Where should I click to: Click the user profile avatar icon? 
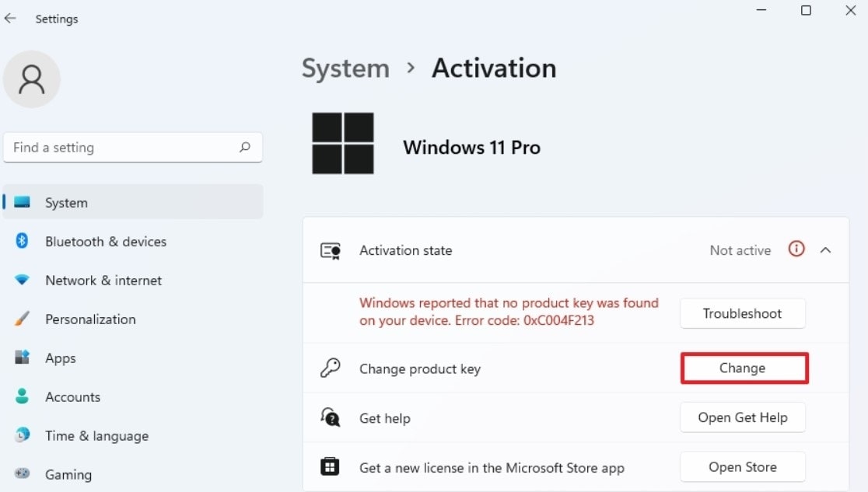point(32,79)
